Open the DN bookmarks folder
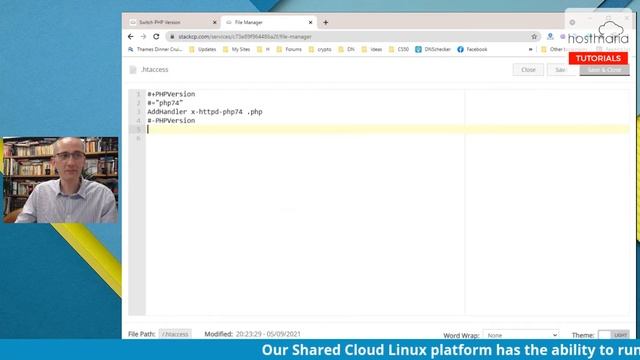 click(347, 49)
